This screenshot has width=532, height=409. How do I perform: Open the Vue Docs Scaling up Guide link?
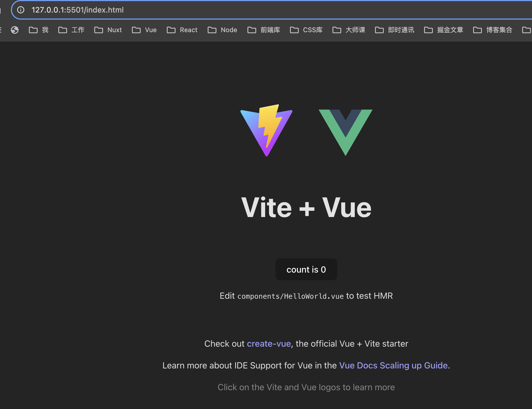tap(393, 365)
